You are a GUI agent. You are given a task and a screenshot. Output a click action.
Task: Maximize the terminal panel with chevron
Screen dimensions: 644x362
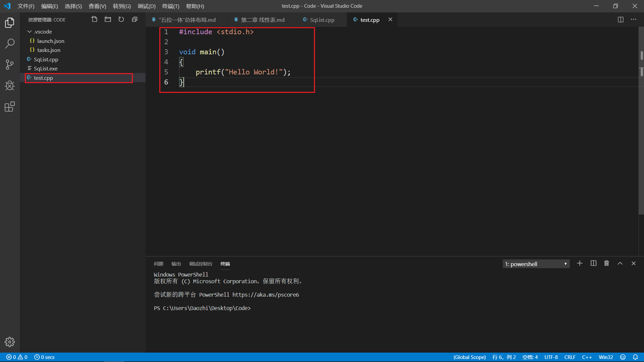tap(620, 263)
